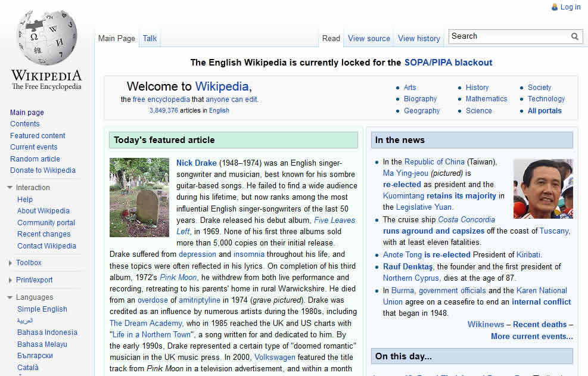Image resolution: width=588 pixels, height=376 pixels.
Task: Open the Pink Moon album link
Action: [x=178, y=277]
